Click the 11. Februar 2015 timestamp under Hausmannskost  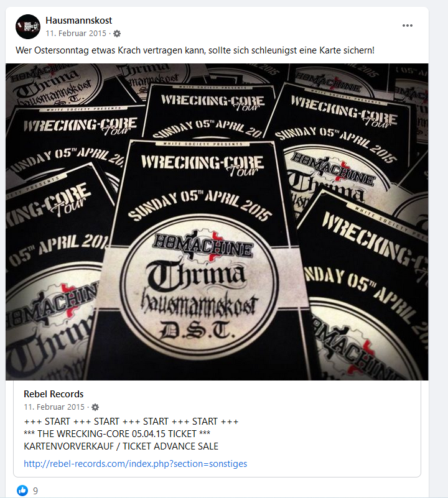(76, 34)
